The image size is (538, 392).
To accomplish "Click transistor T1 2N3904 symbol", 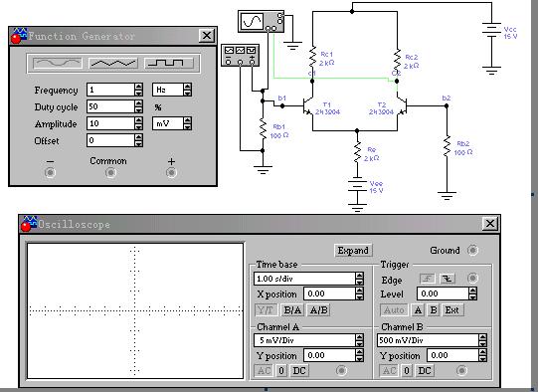I will point(308,106).
